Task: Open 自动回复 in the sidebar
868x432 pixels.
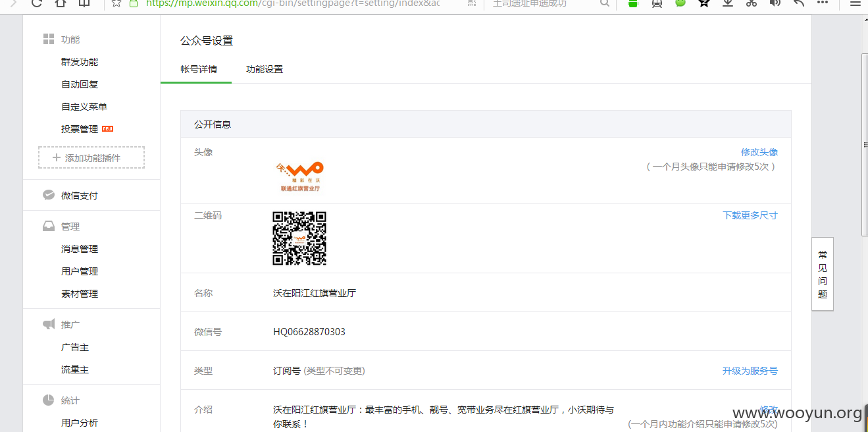Action: 80,84
